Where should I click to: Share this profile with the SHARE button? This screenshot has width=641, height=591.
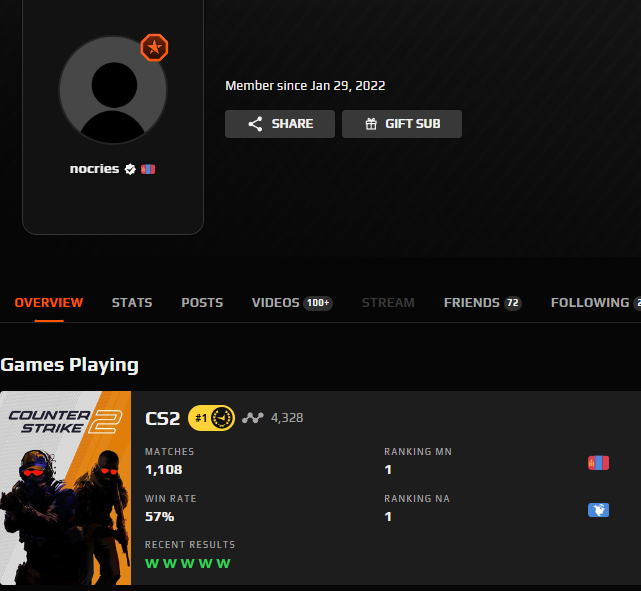(x=280, y=124)
